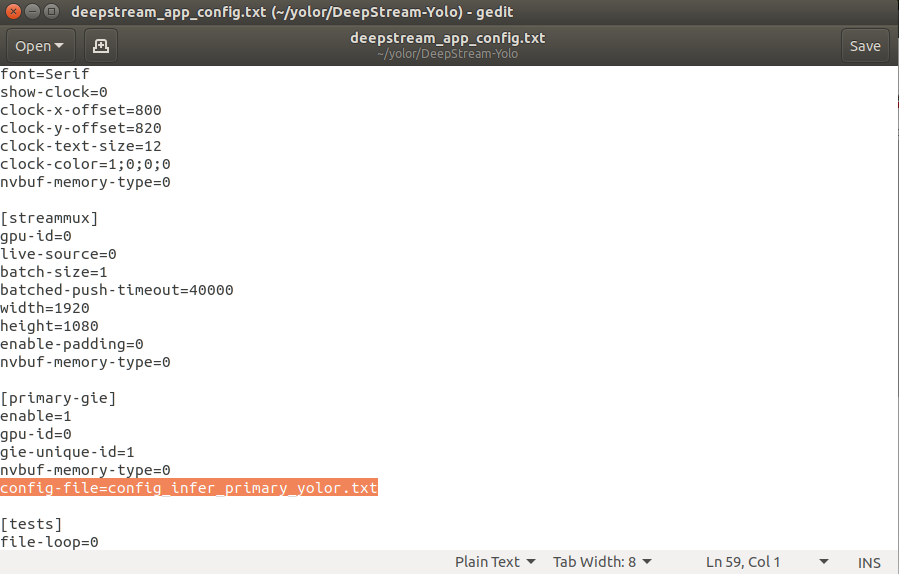
Task: Click the clock-text-size=12 line
Action: point(81,146)
